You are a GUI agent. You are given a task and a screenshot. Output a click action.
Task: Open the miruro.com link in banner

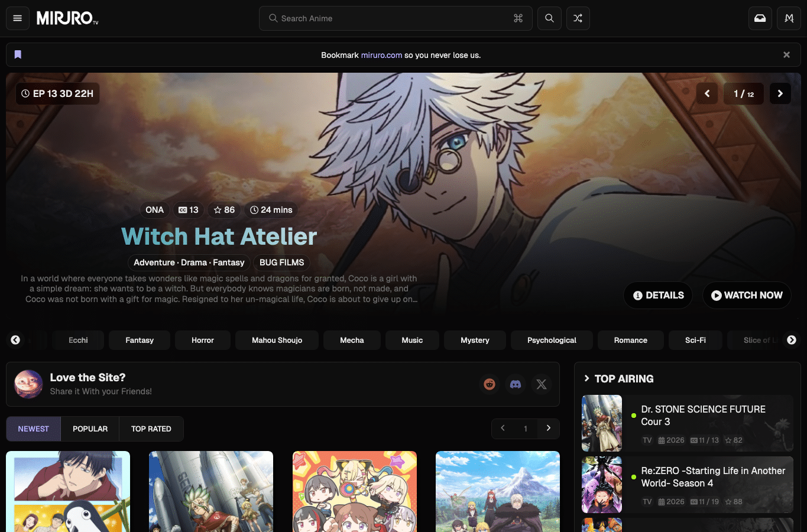pyautogui.click(x=381, y=55)
